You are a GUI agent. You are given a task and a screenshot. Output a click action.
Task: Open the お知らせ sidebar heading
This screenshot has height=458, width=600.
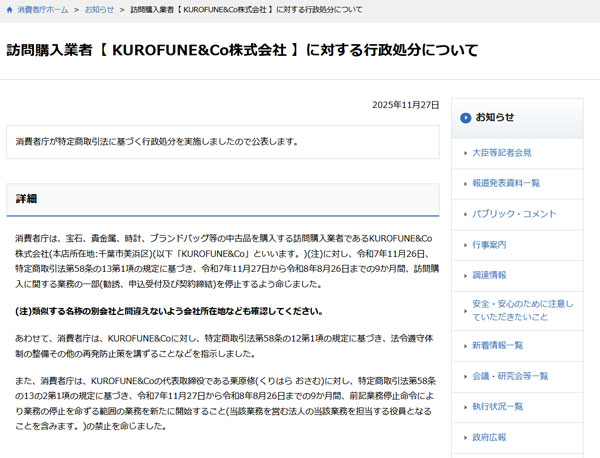[496, 118]
